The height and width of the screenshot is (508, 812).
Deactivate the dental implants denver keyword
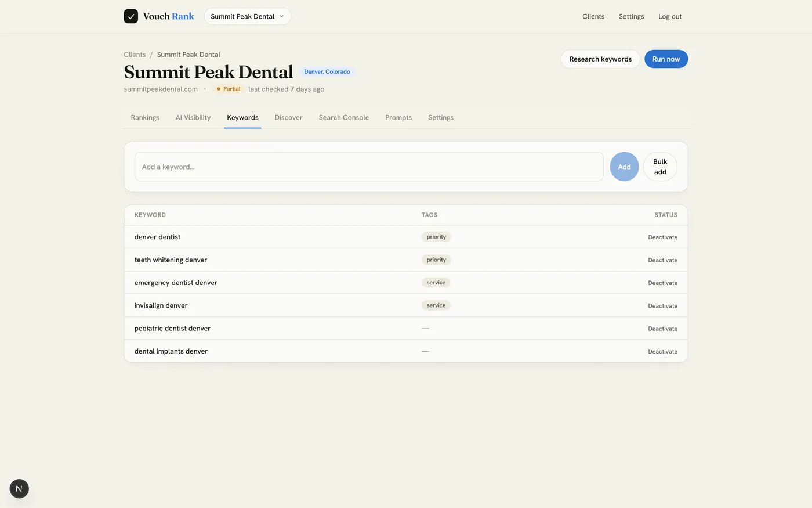pos(662,351)
